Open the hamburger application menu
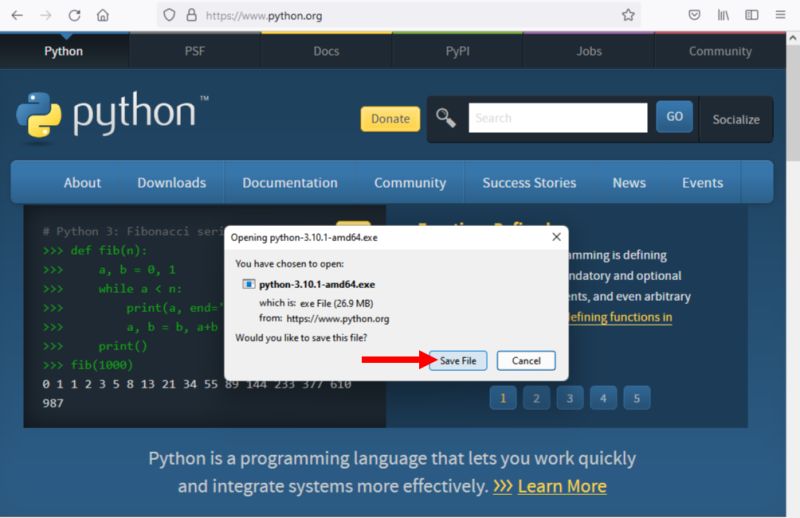 pyautogui.click(x=780, y=15)
